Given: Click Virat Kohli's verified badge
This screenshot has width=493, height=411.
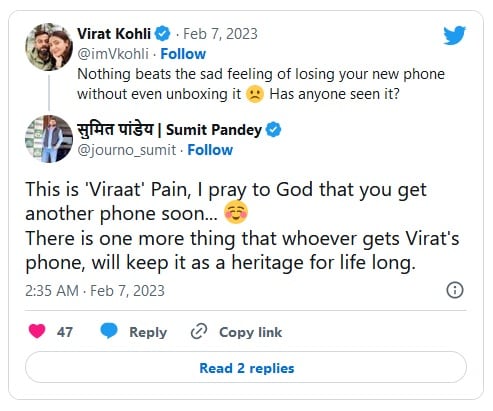Looking at the screenshot, I should [x=163, y=34].
